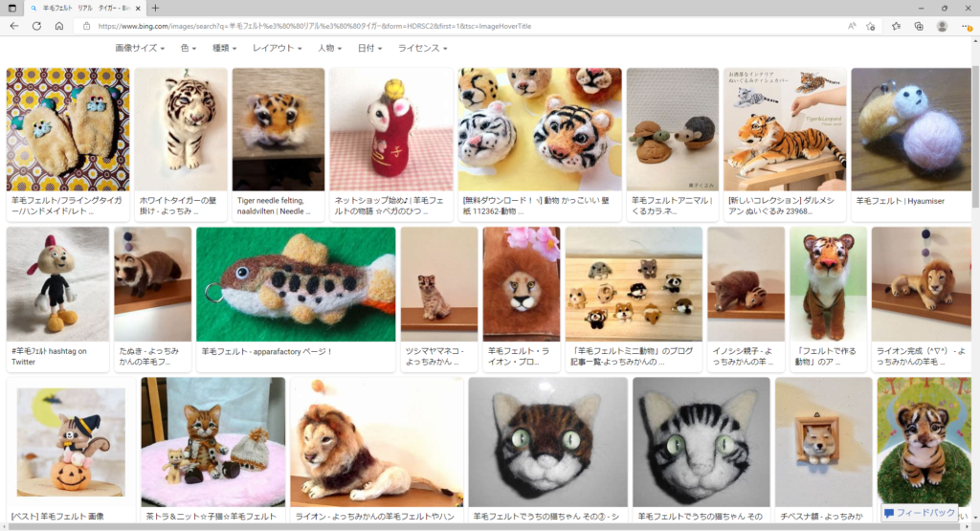The width and height of the screenshot is (980, 531).
Task: Click the フィードバック feedback button
Action: tap(919, 512)
